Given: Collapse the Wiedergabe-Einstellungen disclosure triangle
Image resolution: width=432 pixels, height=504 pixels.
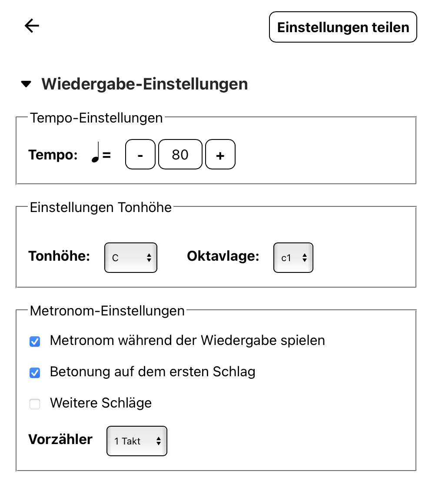Looking at the screenshot, I should click(x=26, y=84).
